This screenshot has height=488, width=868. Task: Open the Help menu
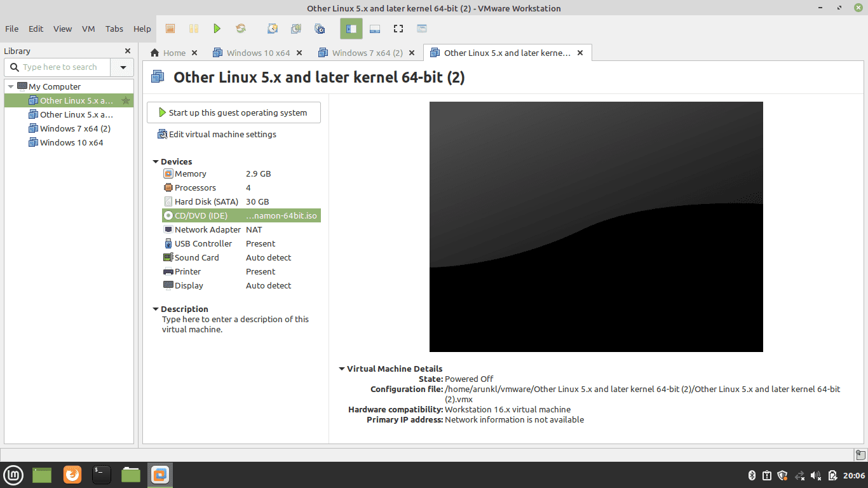[142, 29]
